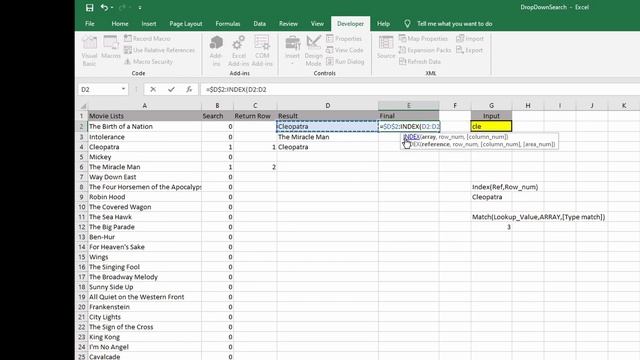Select column G header

click(491, 105)
